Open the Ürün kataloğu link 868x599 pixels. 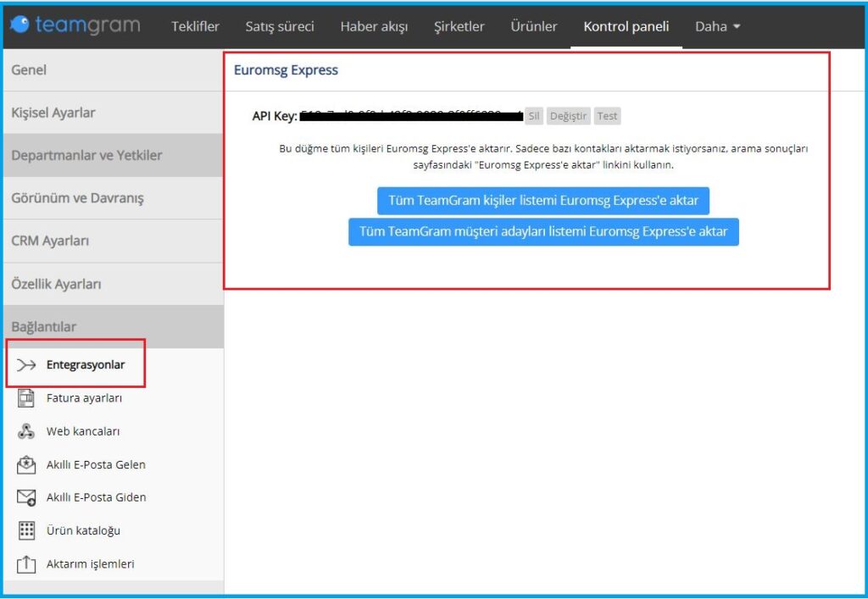click(83, 530)
